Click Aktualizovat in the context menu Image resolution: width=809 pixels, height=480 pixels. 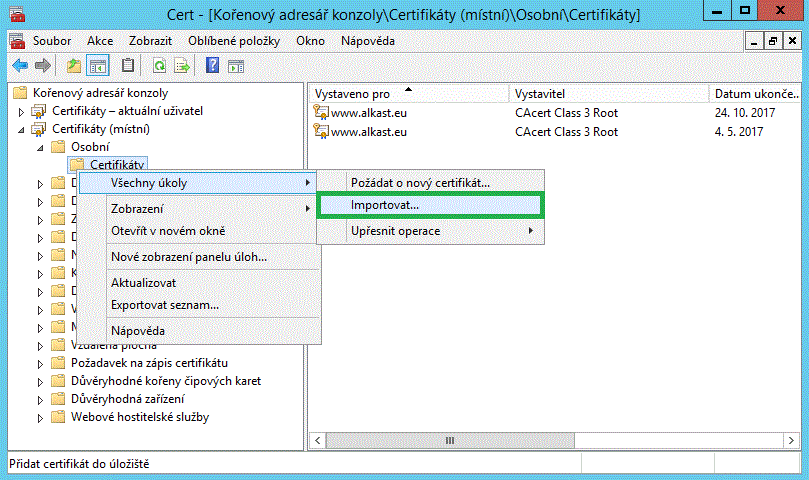tap(143, 283)
